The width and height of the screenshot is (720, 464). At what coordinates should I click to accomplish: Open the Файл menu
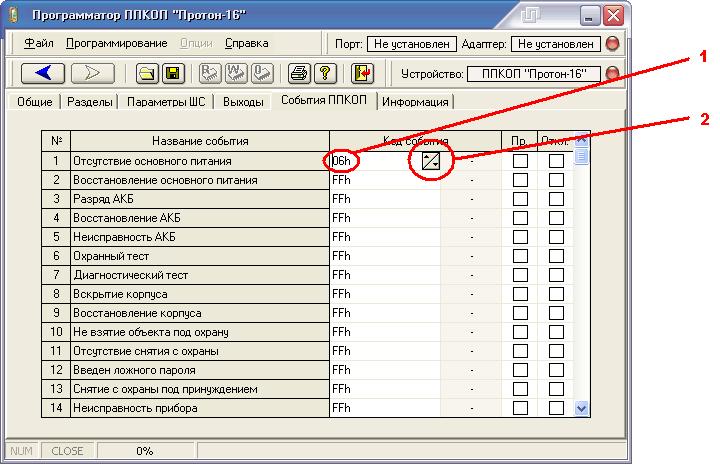point(39,43)
